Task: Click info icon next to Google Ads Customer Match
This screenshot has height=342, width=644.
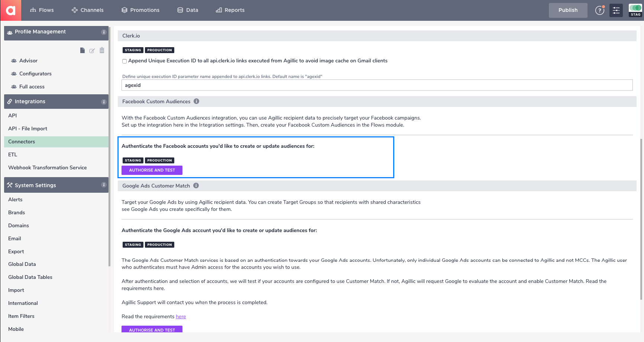Action: click(196, 186)
